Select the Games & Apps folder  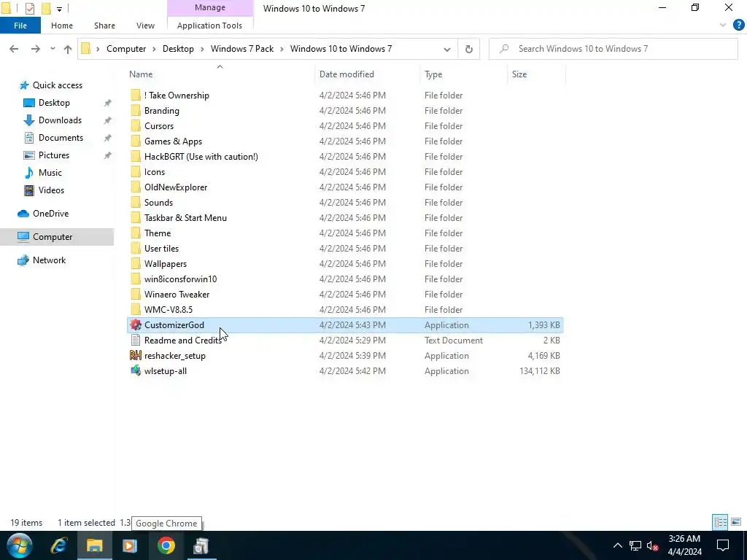click(173, 141)
